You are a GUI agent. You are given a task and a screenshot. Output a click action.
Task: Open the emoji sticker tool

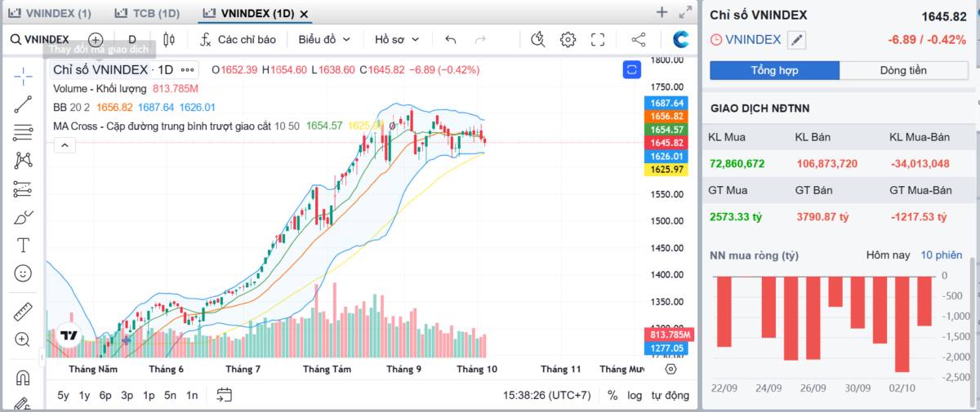click(x=23, y=273)
